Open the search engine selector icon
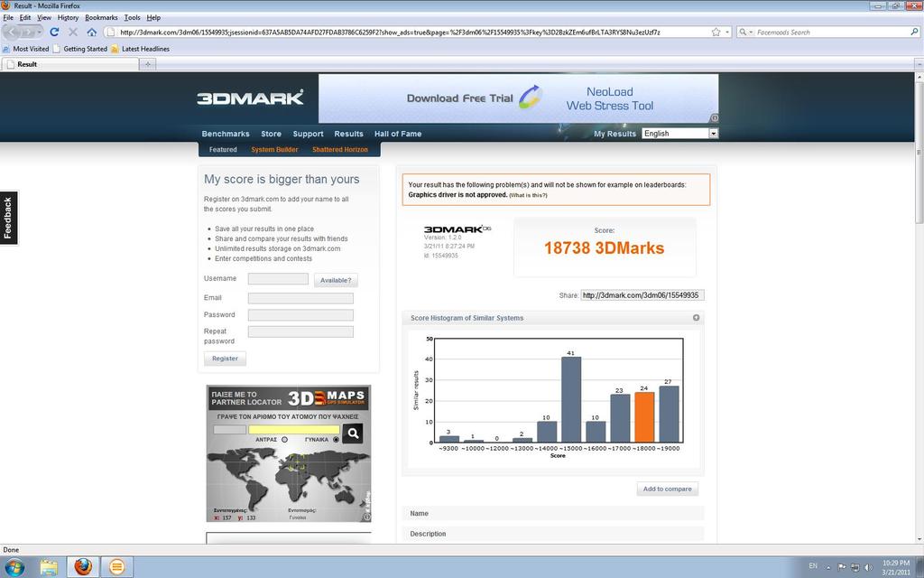The image size is (924, 578). (745, 32)
